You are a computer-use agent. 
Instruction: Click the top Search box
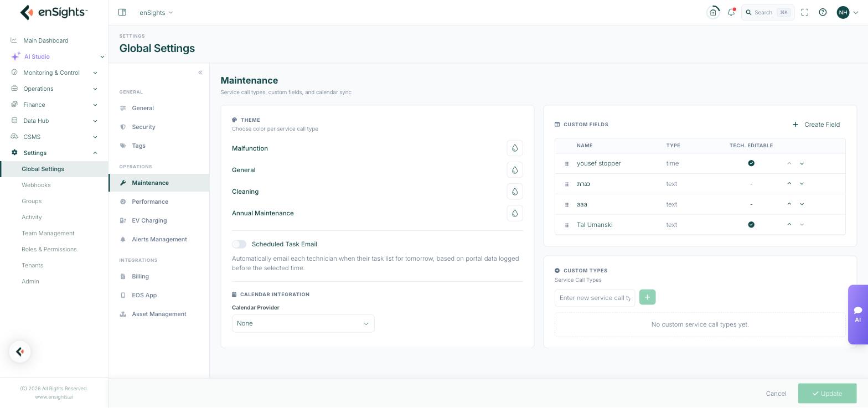point(768,12)
